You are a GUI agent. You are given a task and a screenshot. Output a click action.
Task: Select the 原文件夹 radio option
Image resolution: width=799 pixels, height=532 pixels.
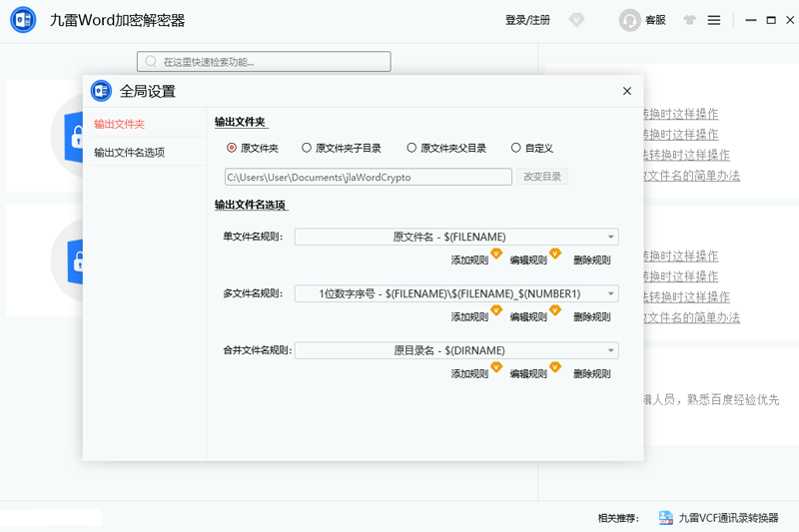coord(232,148)
